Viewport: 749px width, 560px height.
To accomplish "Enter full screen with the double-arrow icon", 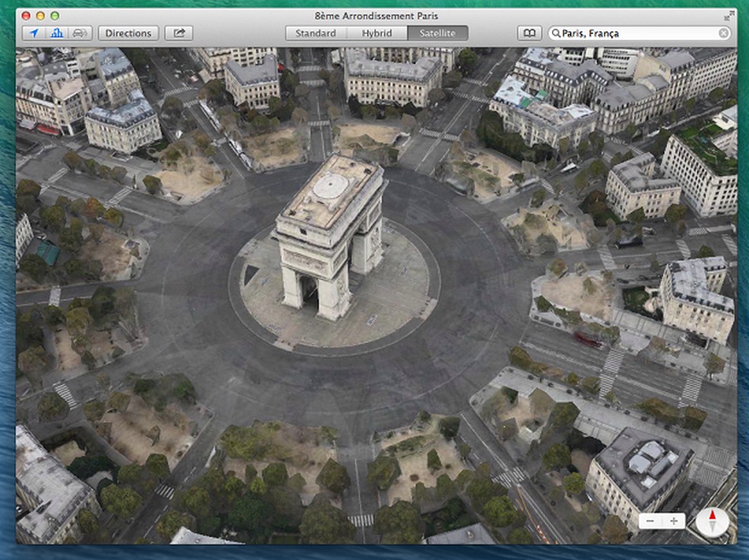I will coord(727,14).
